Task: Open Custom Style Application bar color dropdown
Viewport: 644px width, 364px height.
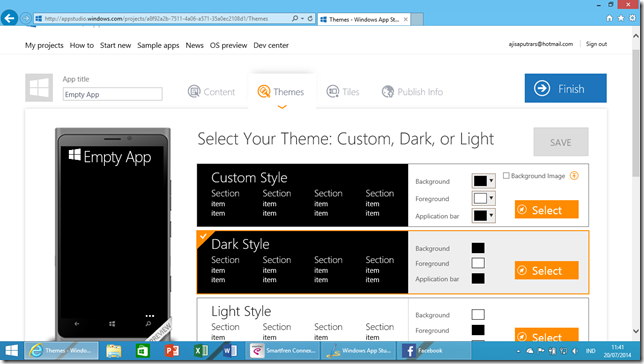Action: click(483, 216)
